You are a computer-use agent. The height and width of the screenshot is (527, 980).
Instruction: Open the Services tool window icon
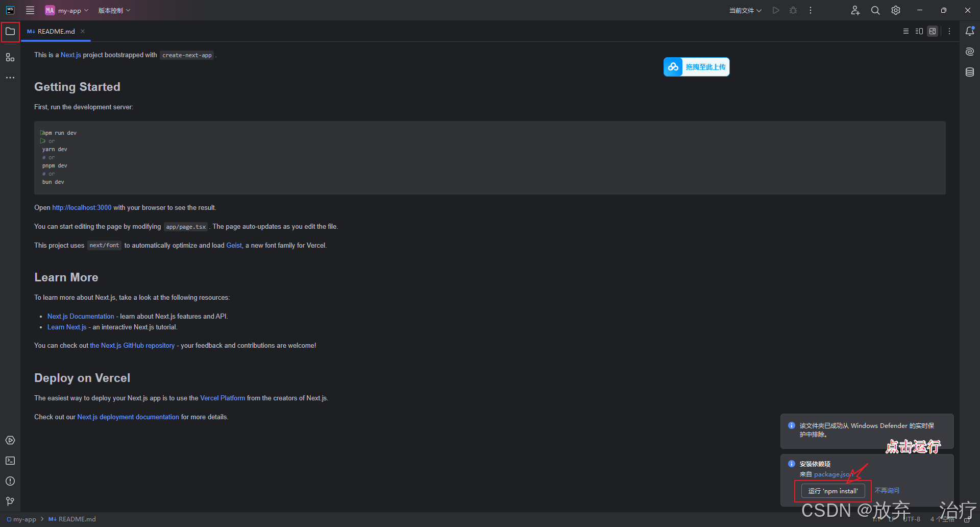coord(10,440)
